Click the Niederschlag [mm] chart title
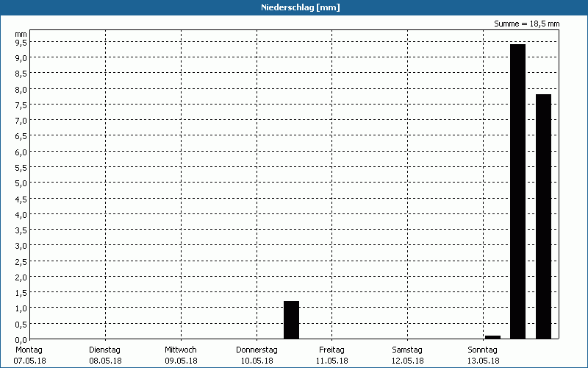The width and height of the screenshot is (588, 368). pyautogui.click(x=301, y=7)
